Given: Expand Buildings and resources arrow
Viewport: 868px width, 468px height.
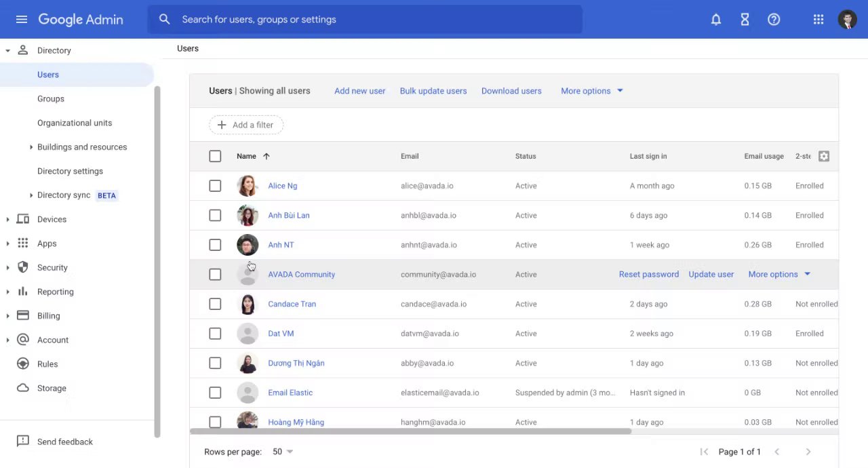Looking at the screenshot, I should tap(31, 147).
